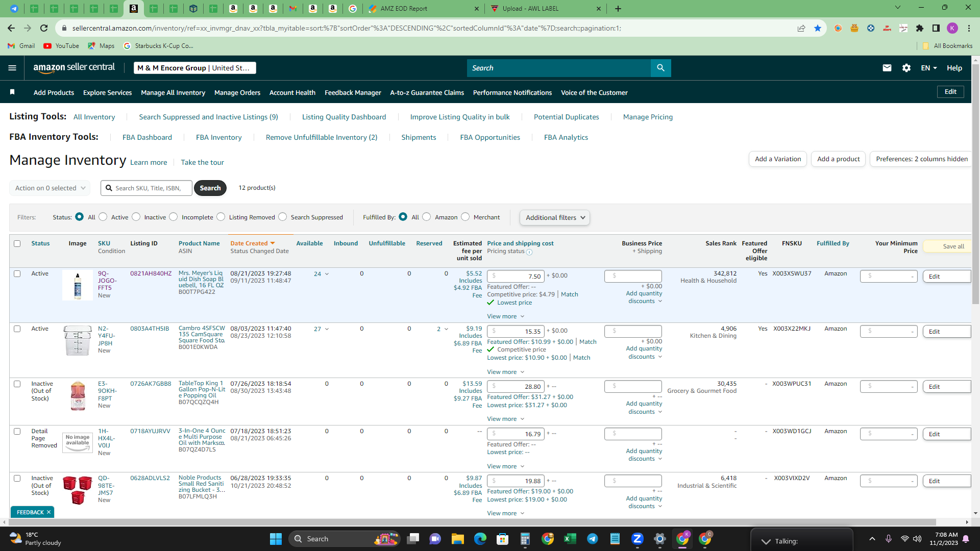This screenshot has height=551, width=980.
Task: Click the Search SKU, Title, ISBN field
Action: [146, 188]
